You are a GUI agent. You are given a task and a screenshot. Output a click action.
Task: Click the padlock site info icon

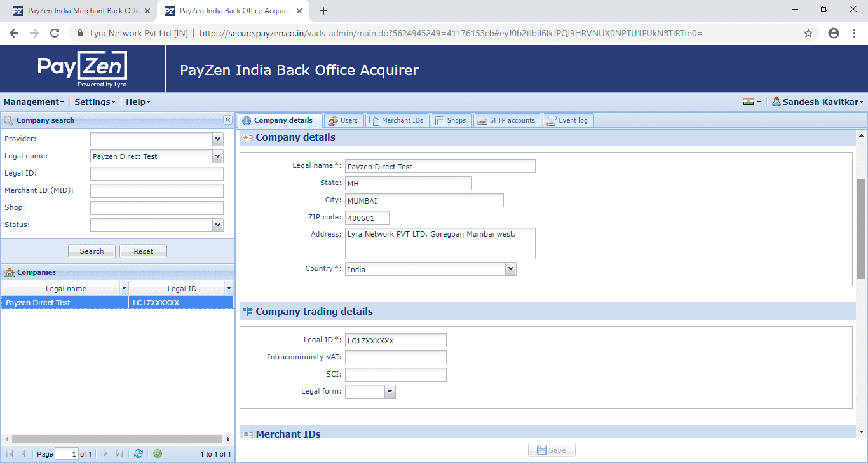tap(80, 33)
